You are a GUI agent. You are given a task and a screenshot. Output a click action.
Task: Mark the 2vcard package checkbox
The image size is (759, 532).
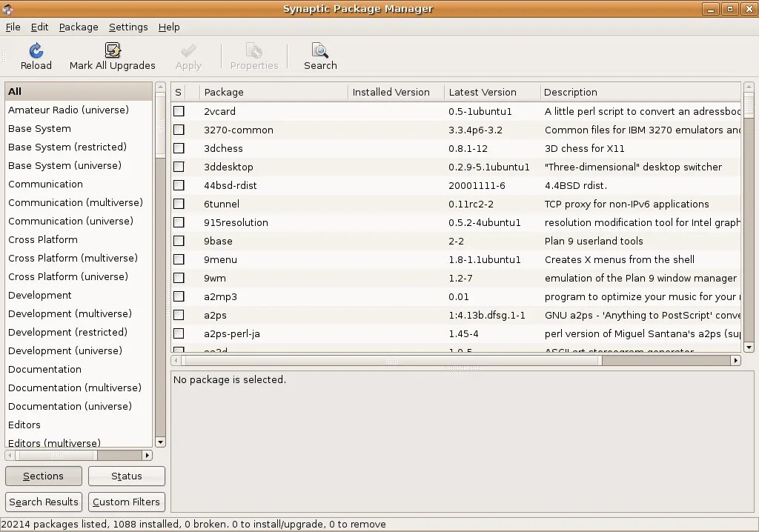(x=179, y=111)
